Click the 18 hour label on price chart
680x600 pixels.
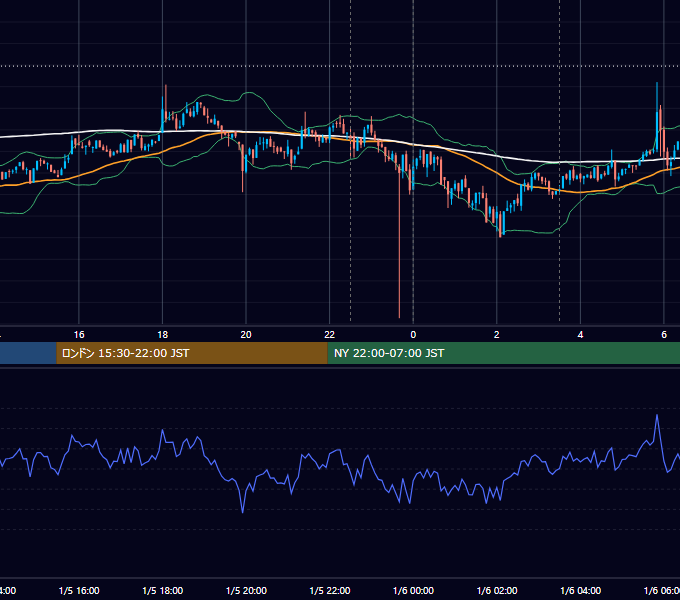pyautogui.click(x=163, y=335)
